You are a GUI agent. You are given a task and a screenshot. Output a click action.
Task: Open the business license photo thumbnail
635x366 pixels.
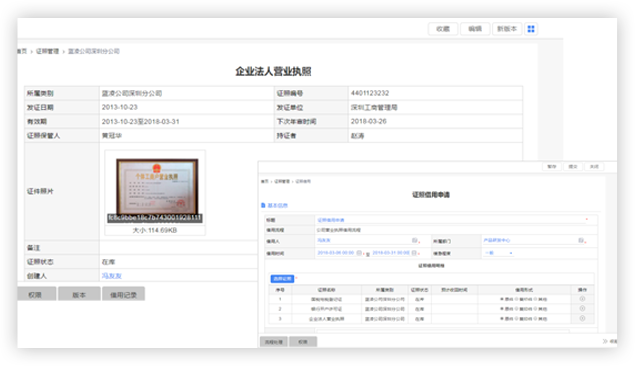coord(157,187)
